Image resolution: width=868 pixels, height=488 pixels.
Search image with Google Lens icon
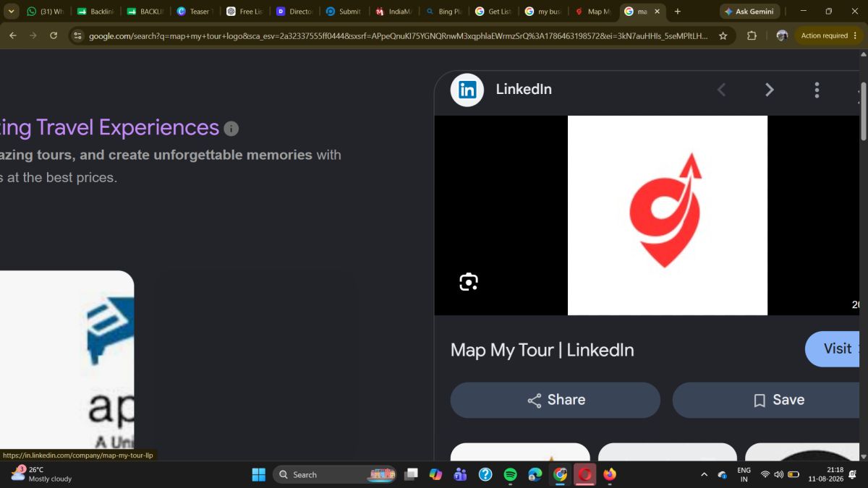tap(469, 282)
